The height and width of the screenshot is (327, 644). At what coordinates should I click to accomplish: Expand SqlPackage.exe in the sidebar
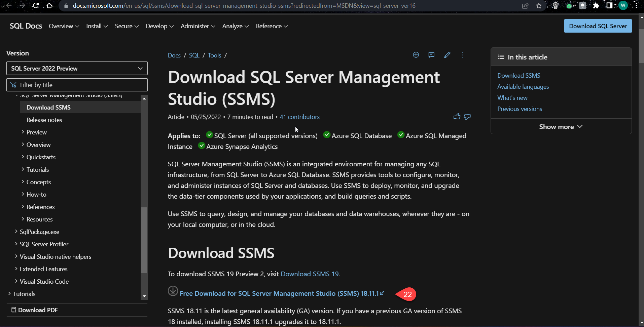click(16, 232)
